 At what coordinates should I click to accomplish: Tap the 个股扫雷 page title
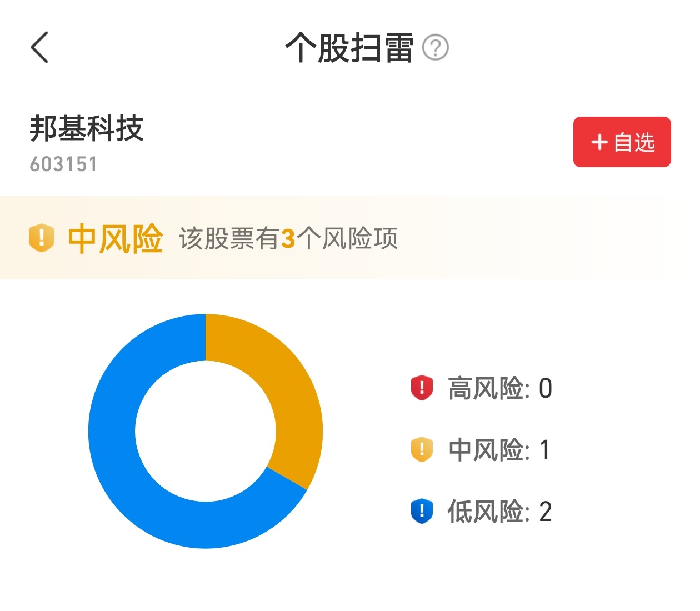tap(349, 48)
